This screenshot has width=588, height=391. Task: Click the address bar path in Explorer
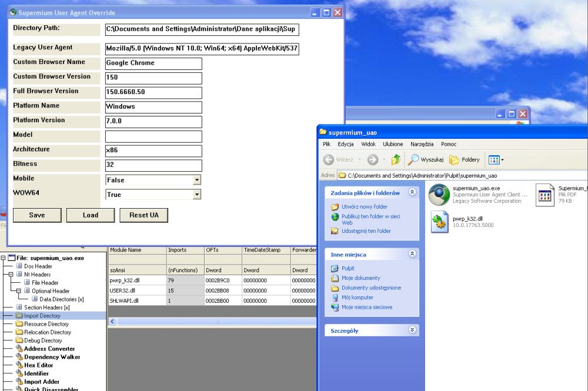422,175
